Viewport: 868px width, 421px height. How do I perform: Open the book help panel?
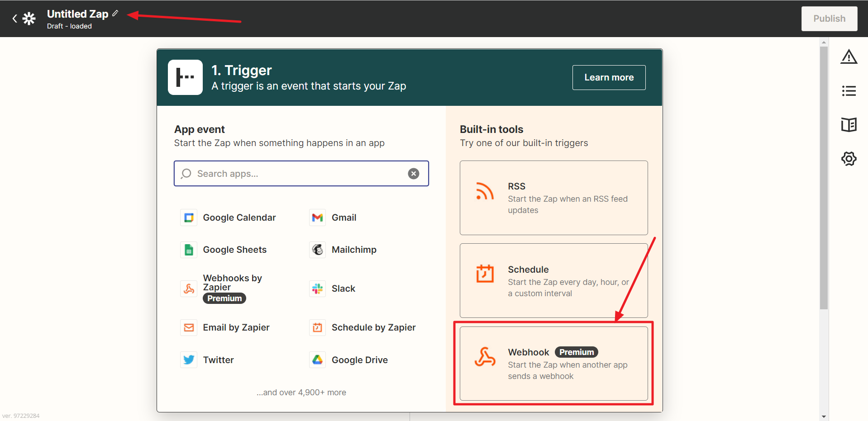coord(849,125)
